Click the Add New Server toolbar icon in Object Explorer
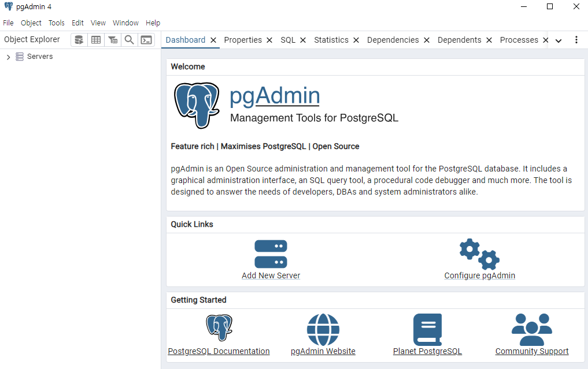This screenshot has height=369, width=588. click(x=79, y=40)
